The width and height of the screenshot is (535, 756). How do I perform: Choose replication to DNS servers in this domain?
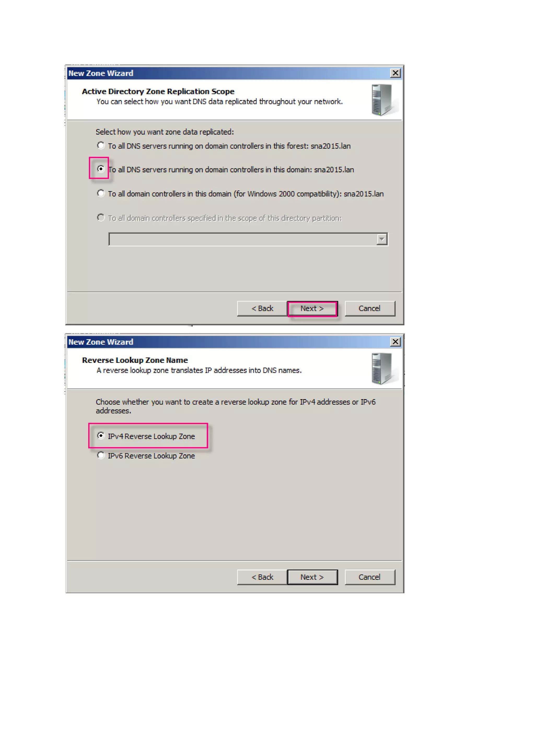(101, 169)
